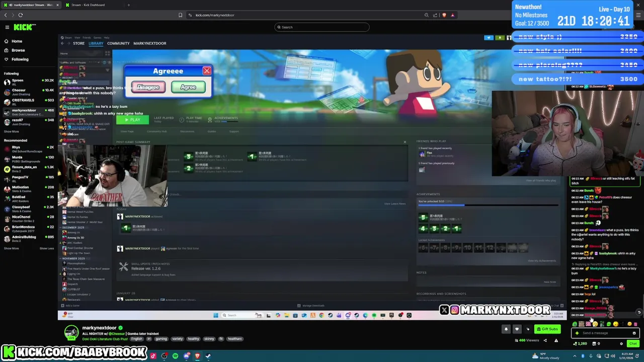
Task: Open chat settings gear icon
Action: point(621,344)
